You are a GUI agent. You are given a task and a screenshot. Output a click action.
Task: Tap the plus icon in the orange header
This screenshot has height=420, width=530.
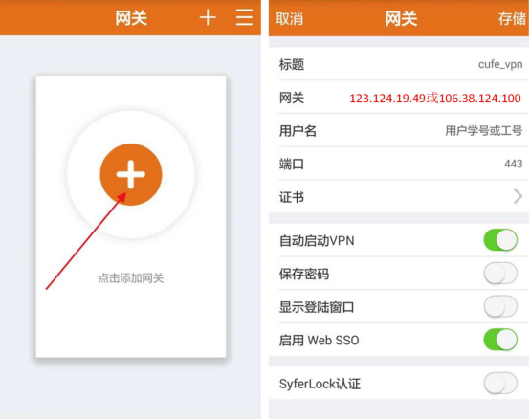[208, 17]
